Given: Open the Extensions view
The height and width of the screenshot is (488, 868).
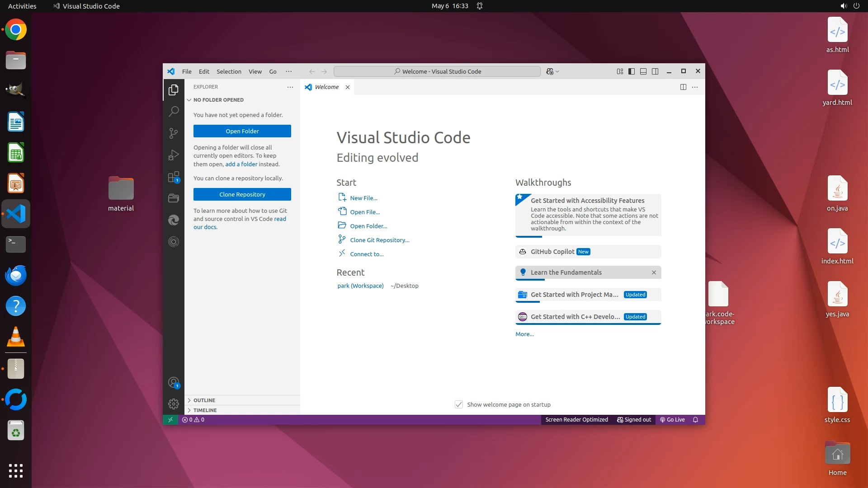Looking at the screenshot, I should click(x=174, y=177).
